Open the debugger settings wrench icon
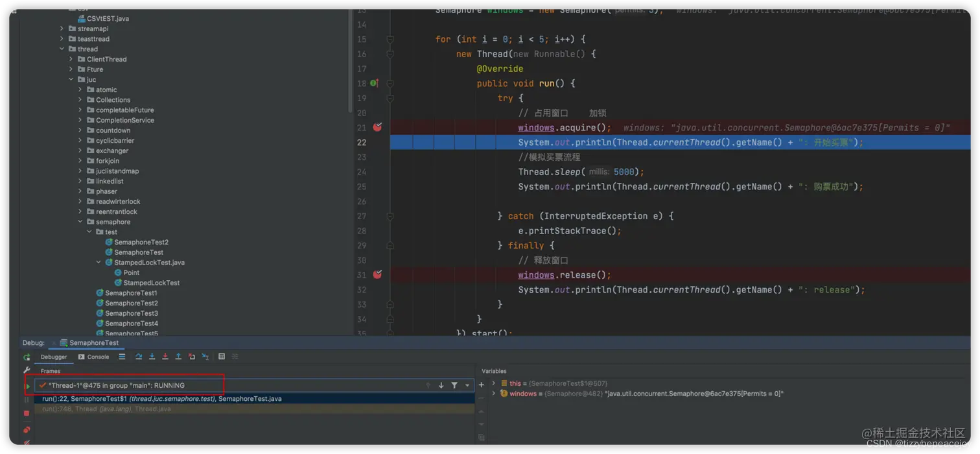This screenshot has width=980, height=454. 27,370
